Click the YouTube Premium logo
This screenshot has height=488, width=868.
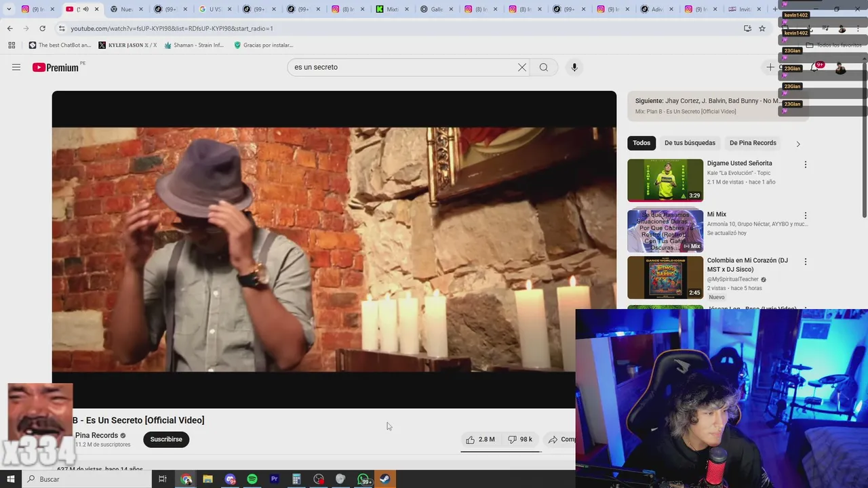coord(56,67)
